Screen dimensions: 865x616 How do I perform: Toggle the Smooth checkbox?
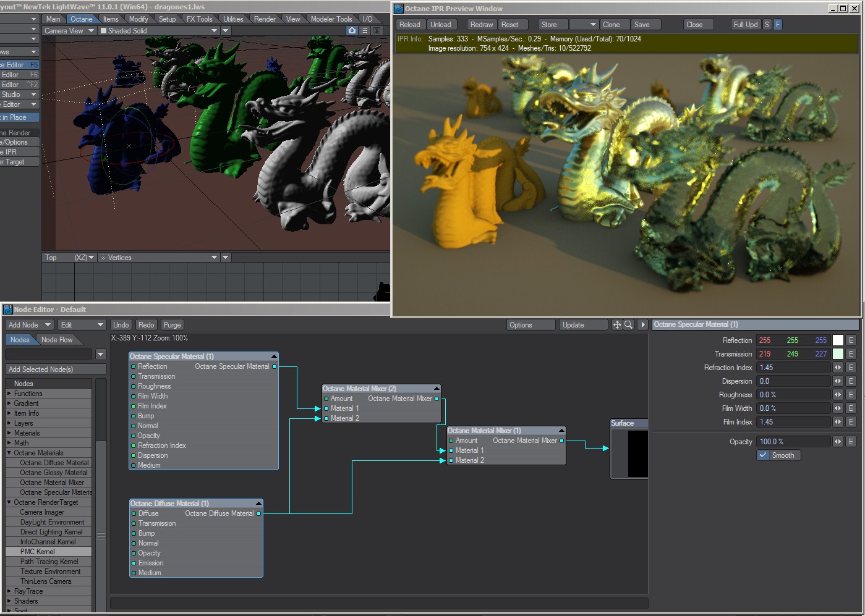click(764, 455)
